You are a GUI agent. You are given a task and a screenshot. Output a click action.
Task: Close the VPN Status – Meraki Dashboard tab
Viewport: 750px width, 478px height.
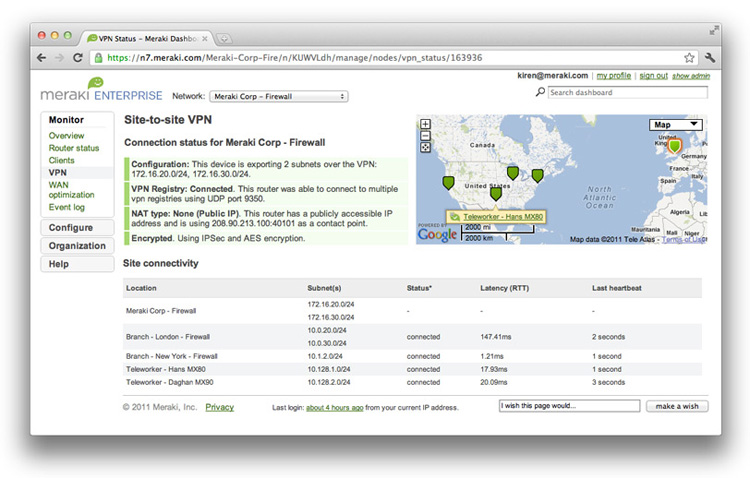[x=205, y=38]
